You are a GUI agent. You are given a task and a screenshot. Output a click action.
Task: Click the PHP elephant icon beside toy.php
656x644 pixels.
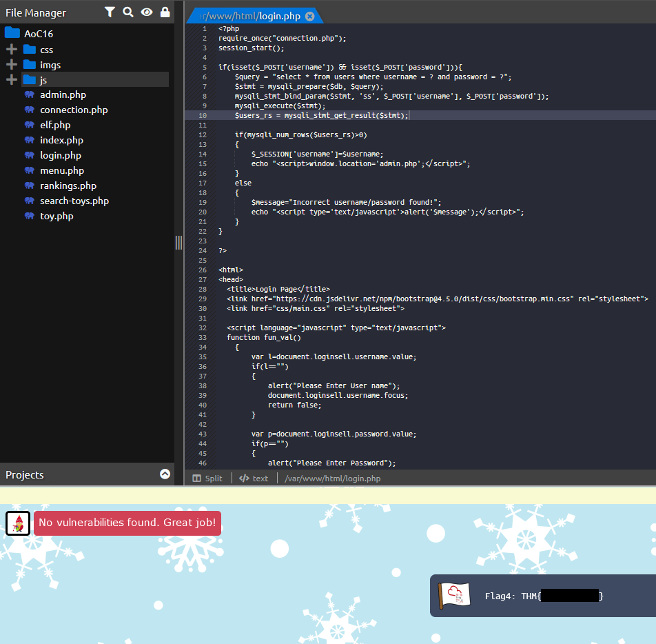coord(29,216)
